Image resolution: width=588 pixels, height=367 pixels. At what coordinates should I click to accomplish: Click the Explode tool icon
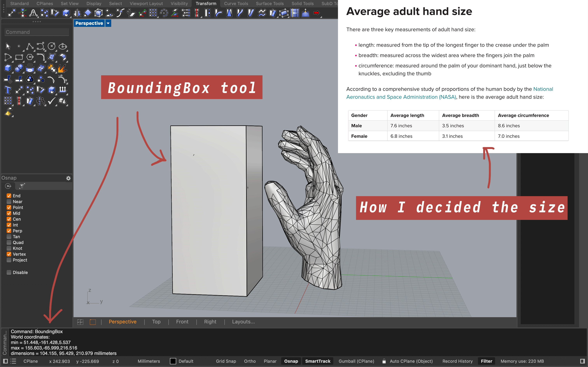[x=62, y=68]
